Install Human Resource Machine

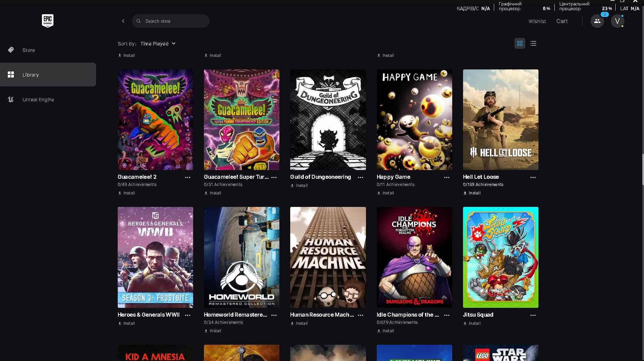(x=299, y=323)
